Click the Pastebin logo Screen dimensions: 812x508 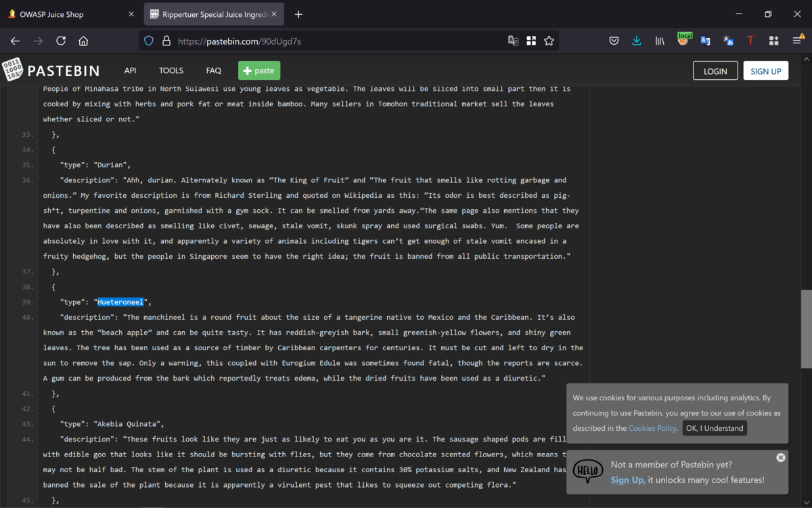(12, 70)
